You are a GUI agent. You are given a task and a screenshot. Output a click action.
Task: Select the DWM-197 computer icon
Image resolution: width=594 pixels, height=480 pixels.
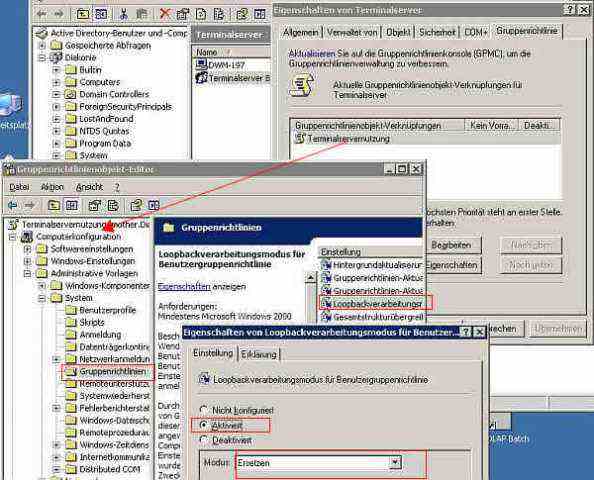click(x=201, y=65)
